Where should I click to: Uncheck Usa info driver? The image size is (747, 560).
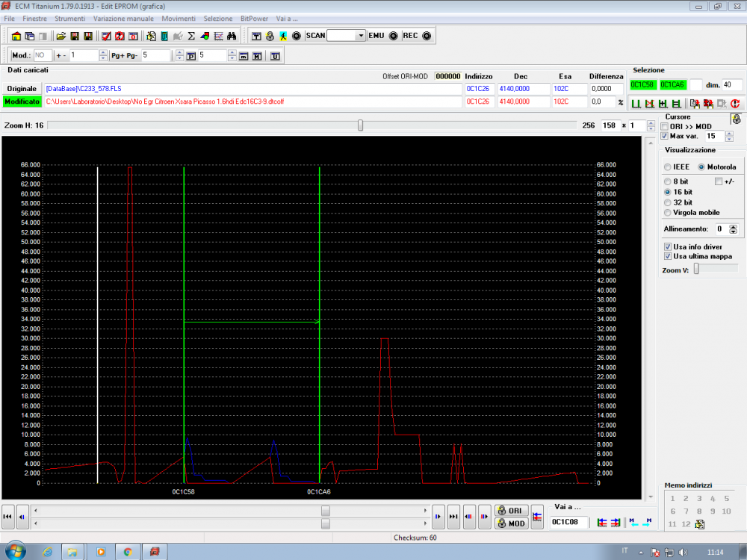click(668, 246)
